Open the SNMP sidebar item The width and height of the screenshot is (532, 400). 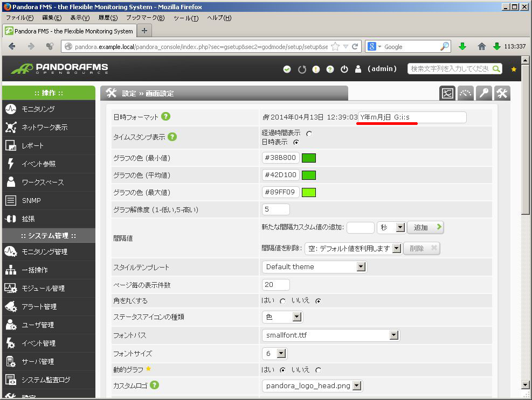coord(49,201)
